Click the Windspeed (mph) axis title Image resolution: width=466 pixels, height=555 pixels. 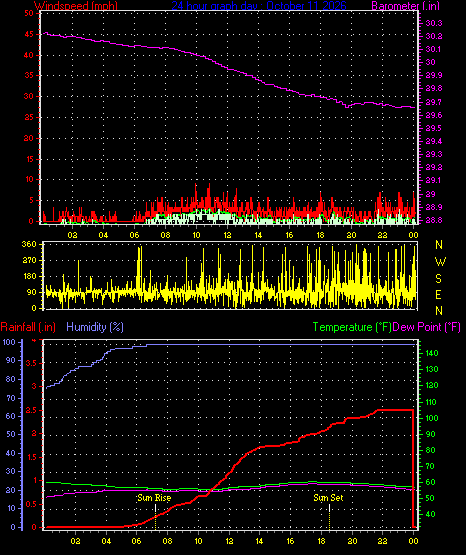[75, 6]
